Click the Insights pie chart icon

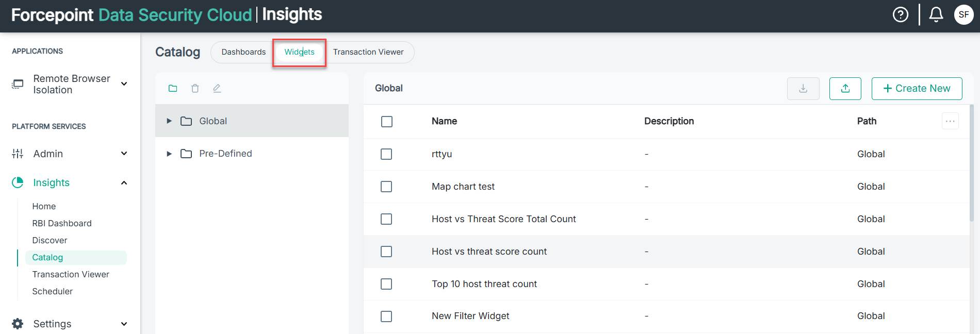click(18, 182)
